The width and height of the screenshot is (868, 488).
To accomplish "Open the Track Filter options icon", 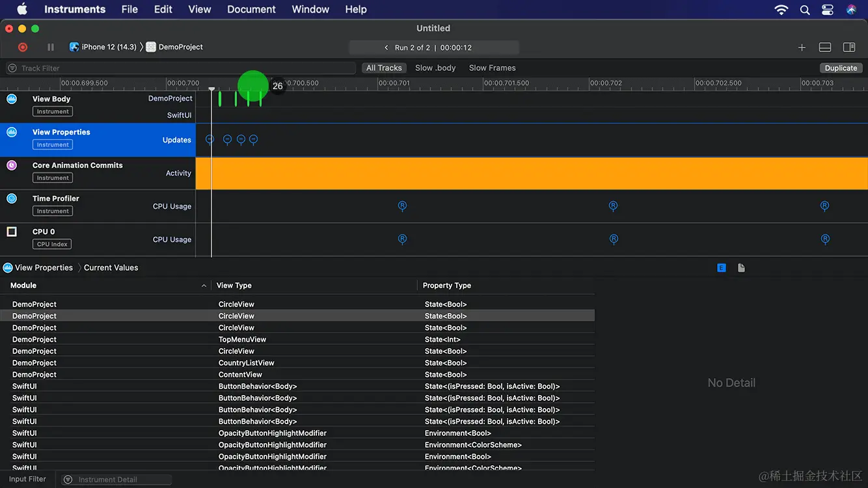I will (12, 68).
